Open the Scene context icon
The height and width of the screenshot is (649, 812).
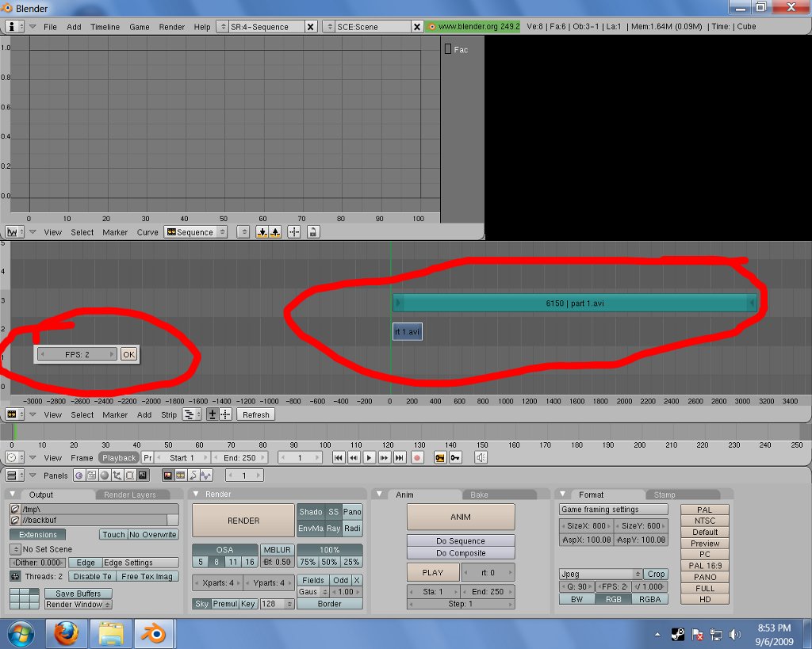pos(143,475)
